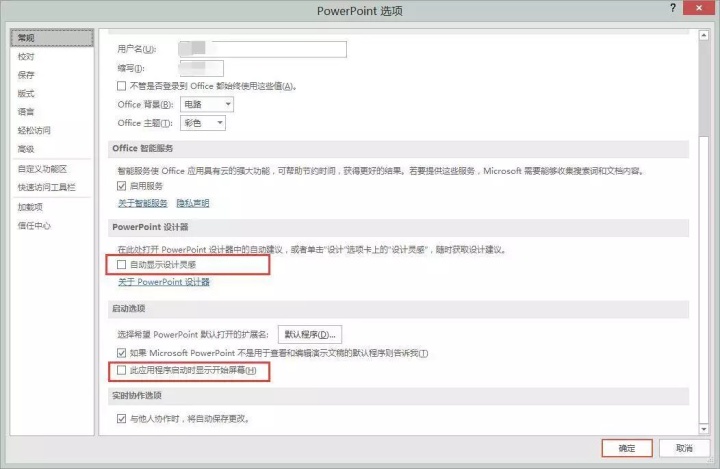Screen dimensions: 720x469
Task: Click the 缩写 initials input field
Action: (x=201, y=68)
